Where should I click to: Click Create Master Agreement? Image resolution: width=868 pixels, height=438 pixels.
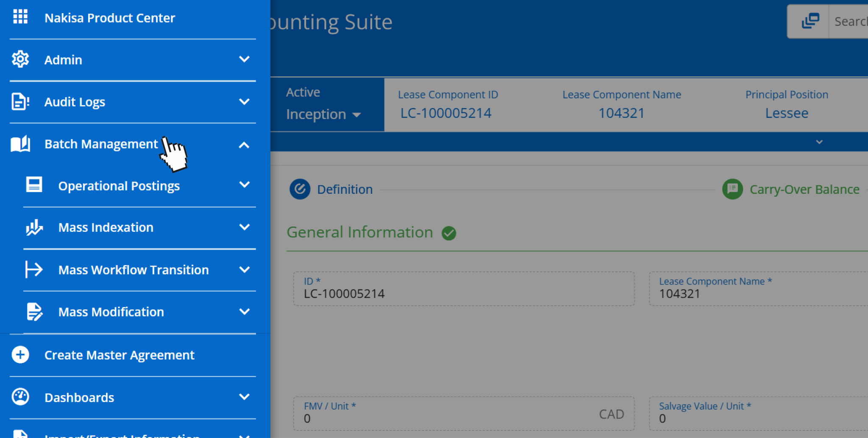[119, 355]
